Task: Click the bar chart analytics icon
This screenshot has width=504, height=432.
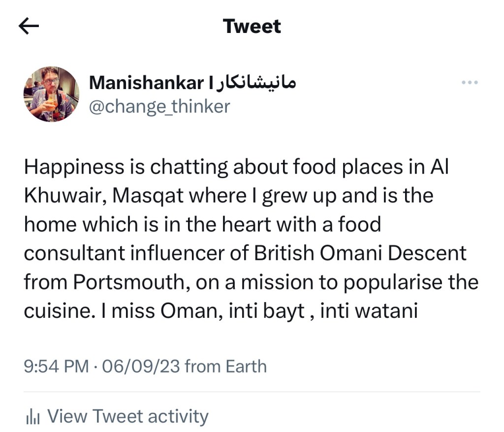Action: (x=32, y=417)
